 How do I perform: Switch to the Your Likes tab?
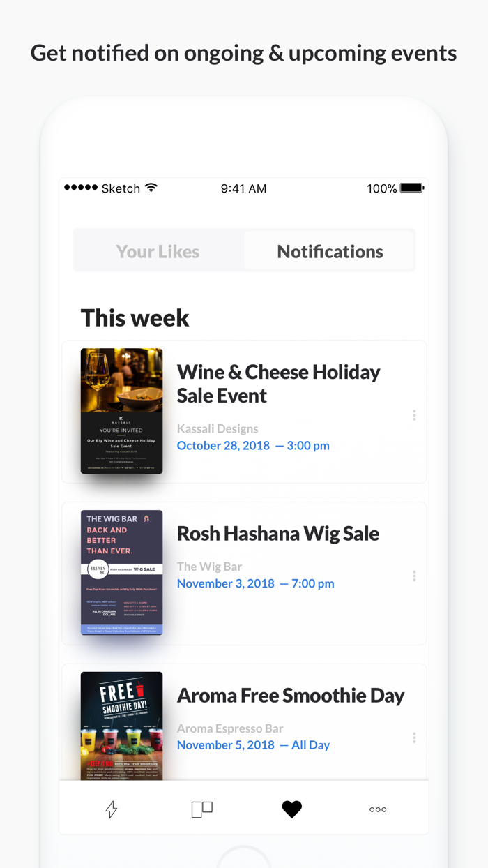158,252
